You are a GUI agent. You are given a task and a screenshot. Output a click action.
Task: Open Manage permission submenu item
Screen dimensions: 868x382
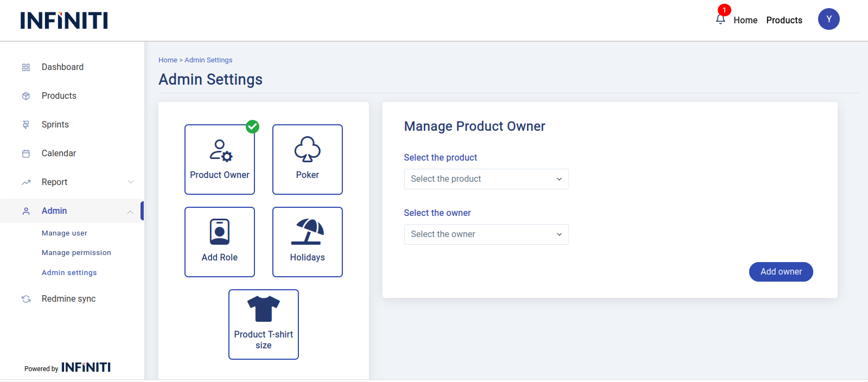tap(76, 253)
